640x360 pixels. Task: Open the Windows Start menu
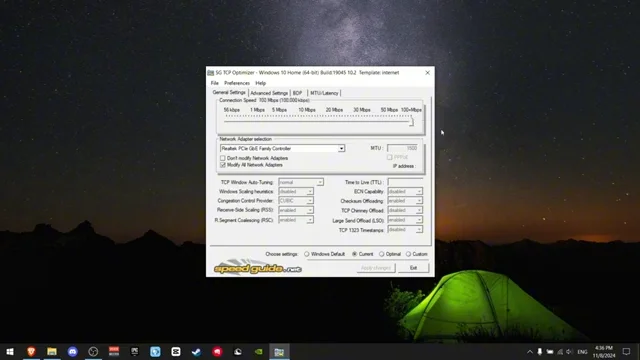[10, 351]
